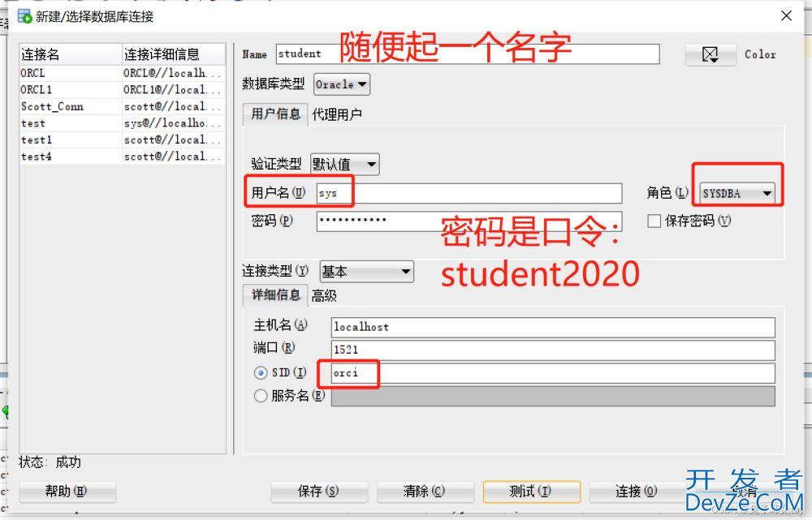Click the 保存 button
This screenshot has height=520, width=812.
coord(319,492)
